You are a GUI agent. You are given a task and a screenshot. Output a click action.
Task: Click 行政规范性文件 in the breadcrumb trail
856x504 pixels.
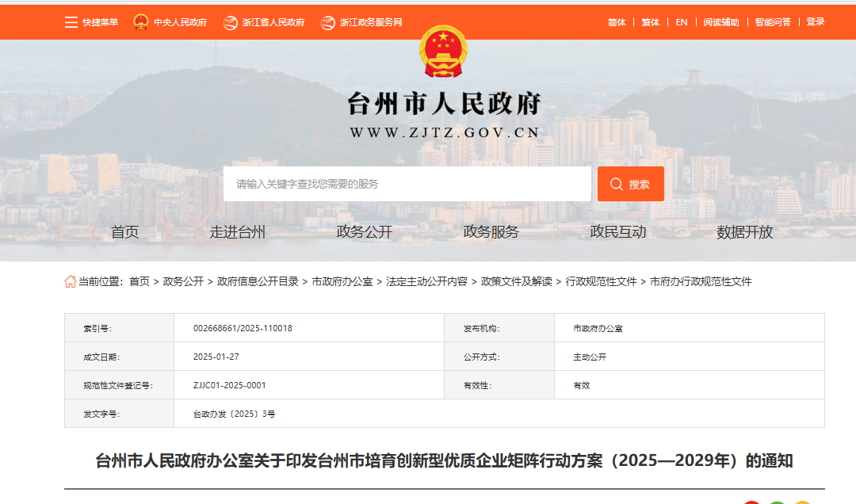click(599, 281)
